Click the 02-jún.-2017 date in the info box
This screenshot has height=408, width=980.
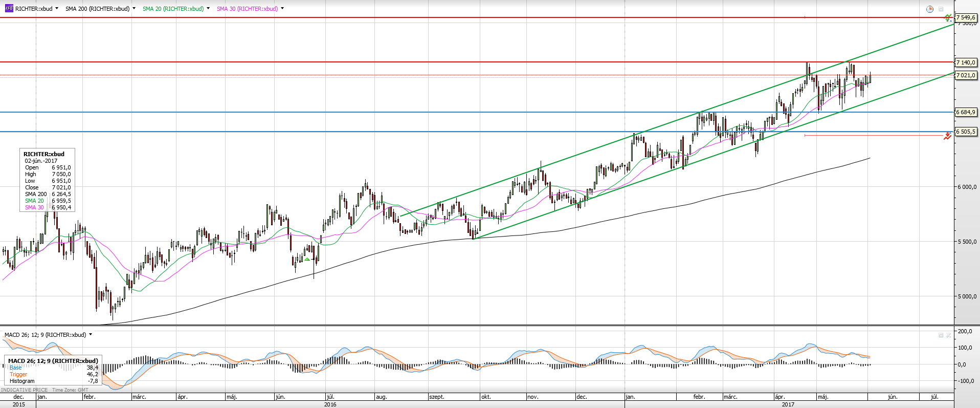(x=41, y=161)
